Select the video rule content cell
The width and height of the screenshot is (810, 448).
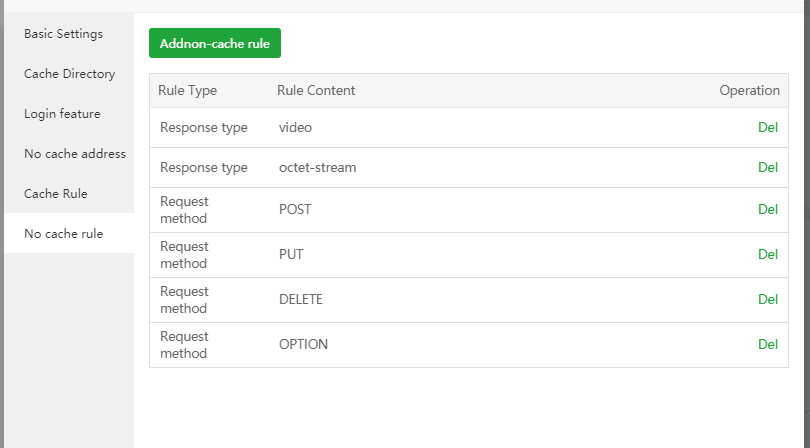[x=296, y=128]
